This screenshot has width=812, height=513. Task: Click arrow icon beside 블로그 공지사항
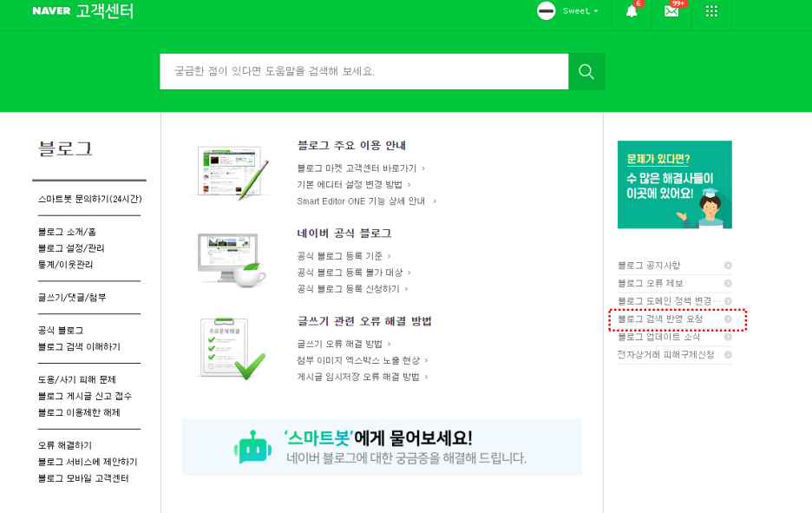pos(728,266)
